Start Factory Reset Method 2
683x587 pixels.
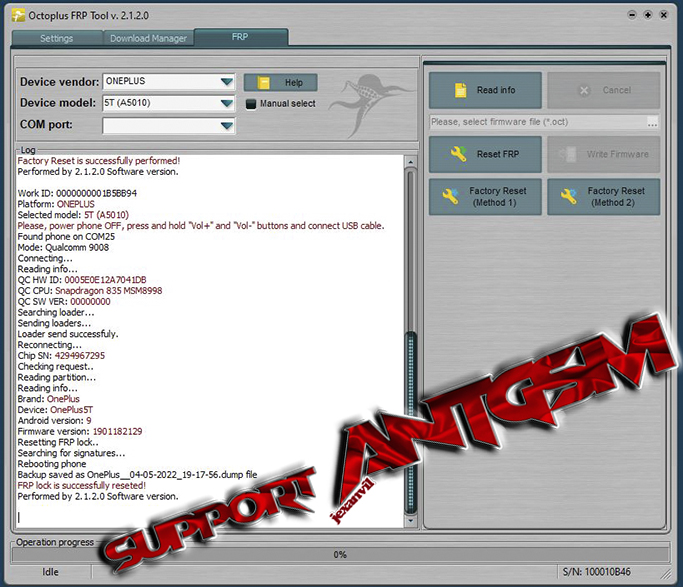(x=604, y=196)
